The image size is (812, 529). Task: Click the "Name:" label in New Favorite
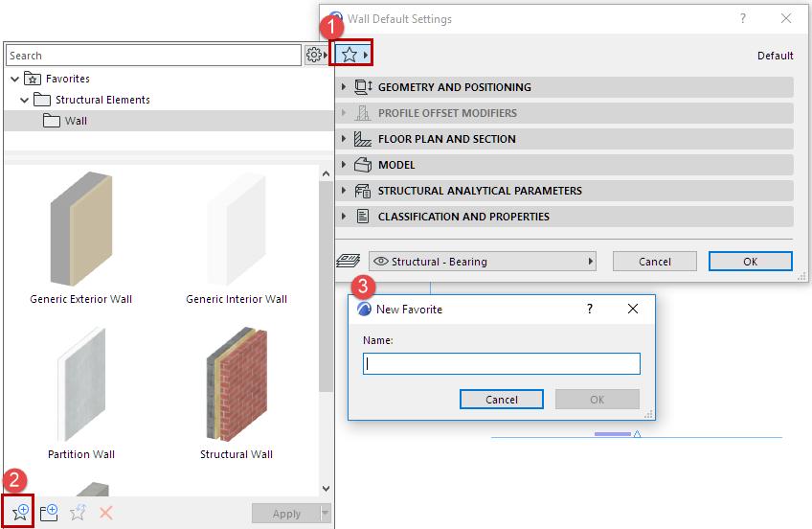(x=378, y=340)
